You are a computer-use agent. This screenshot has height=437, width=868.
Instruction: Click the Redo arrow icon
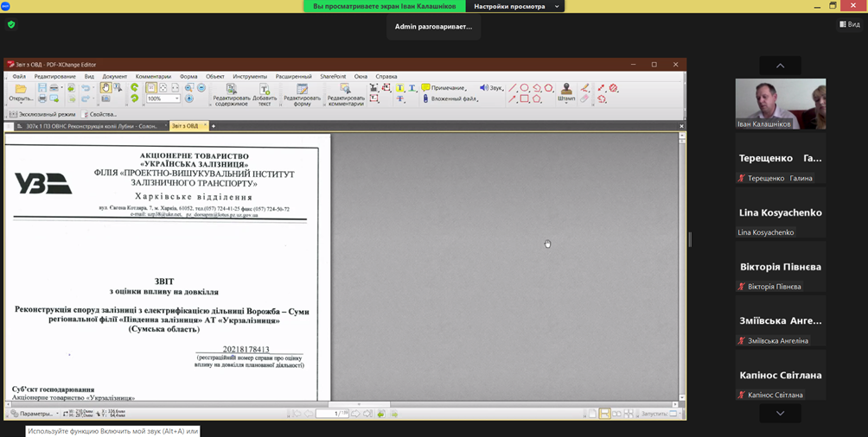tap(86, 98)
